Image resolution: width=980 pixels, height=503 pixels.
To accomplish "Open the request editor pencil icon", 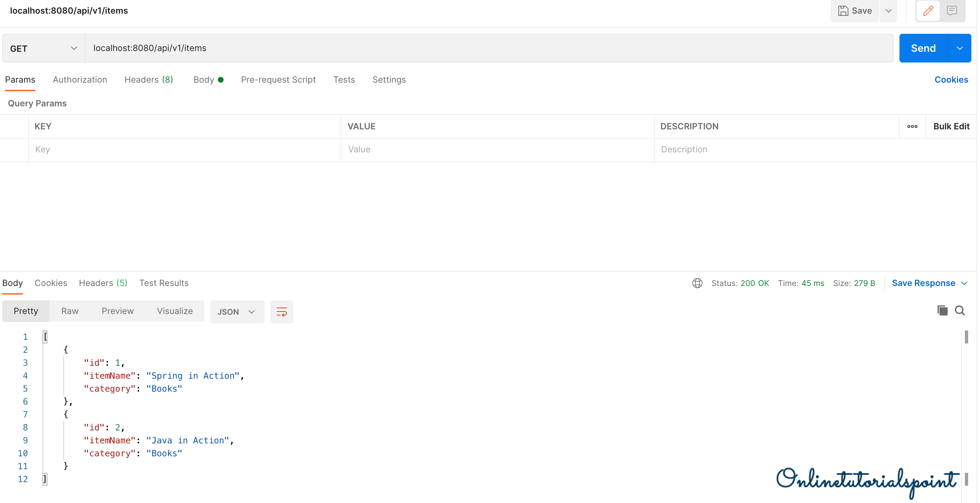I will click(928, 11).
